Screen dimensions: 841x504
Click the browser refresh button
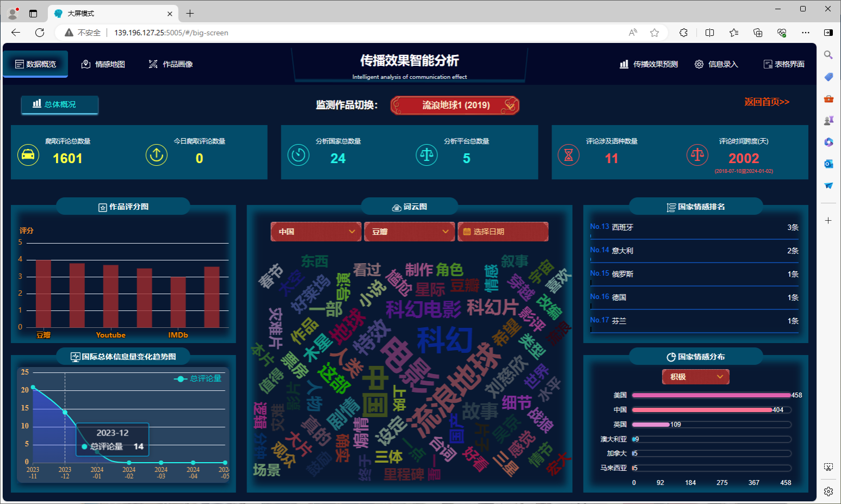tap(40, 33)
